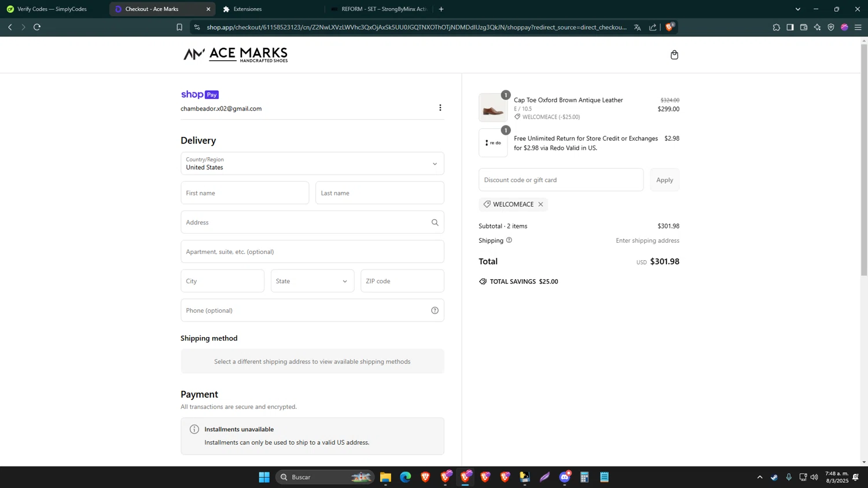Click the shipping info question icon
Image resolution: width=868 pixels, height=488 pixels.
[x=509, y=241]
